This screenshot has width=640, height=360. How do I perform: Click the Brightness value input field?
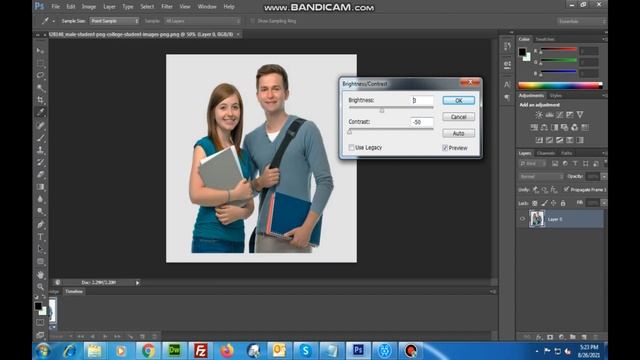point(422,100)
